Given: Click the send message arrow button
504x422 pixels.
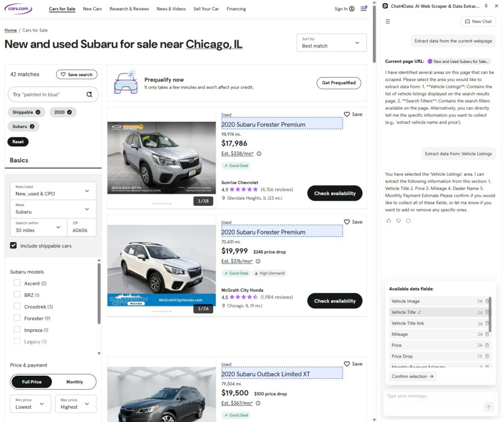Looking at the screenshot, I should tap(488, 407).
